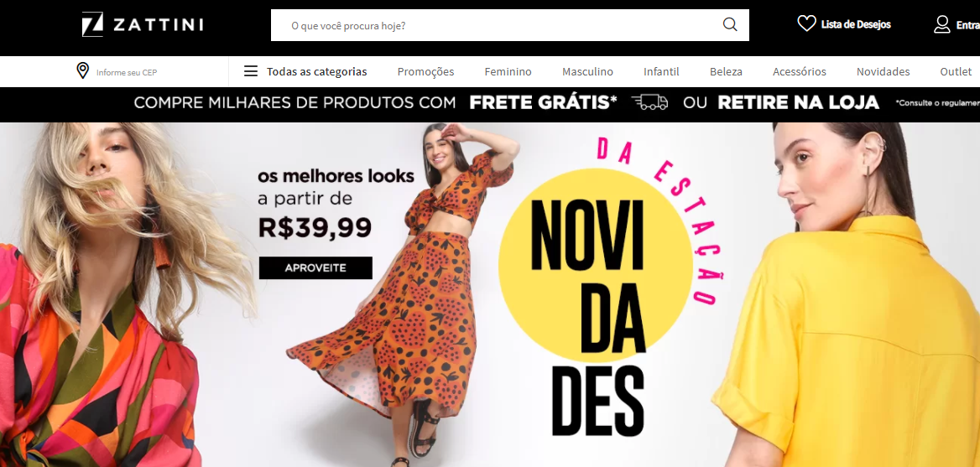Click the location pin icon
Viewport: 980px width, 467px height.
pyautogui.click(x=82, y=70)
